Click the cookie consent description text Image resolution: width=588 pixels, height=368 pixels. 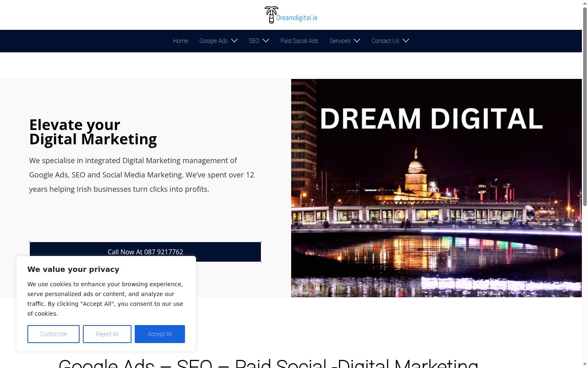pyautogui.click(x=105, y=299)
